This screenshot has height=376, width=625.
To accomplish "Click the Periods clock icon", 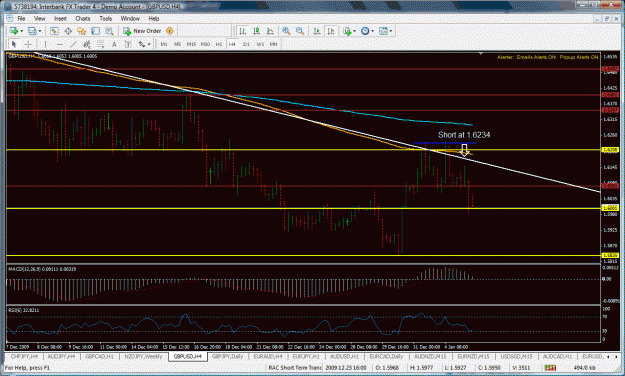I will pos(365,31).
